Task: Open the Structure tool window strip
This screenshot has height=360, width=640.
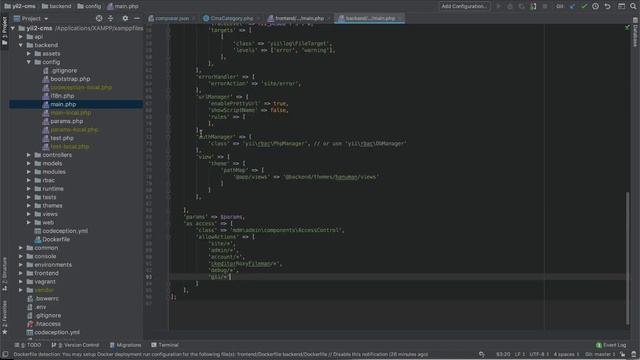Action: pos(4,274)
